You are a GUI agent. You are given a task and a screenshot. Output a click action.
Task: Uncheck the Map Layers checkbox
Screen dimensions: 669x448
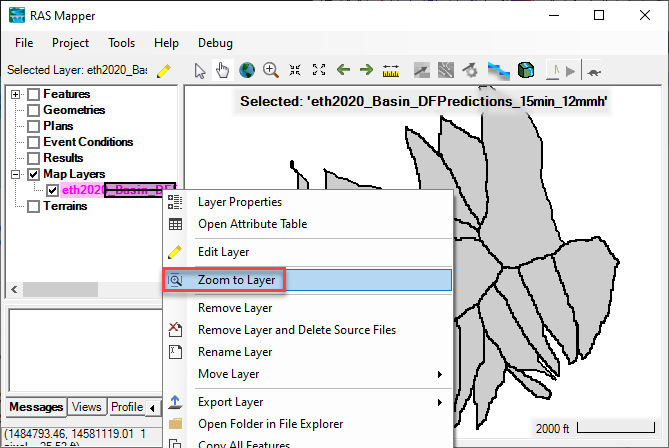34,174
